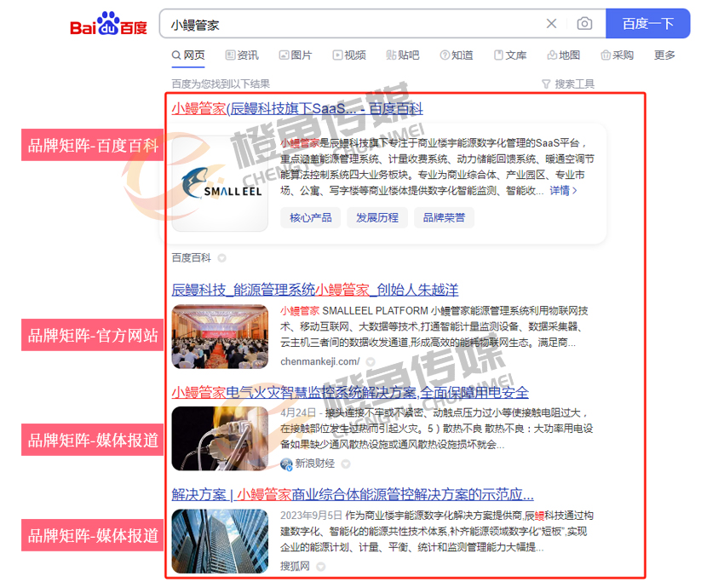Click the skyscraper building thumbnail
724x588 pixels.
pos(220,541)
